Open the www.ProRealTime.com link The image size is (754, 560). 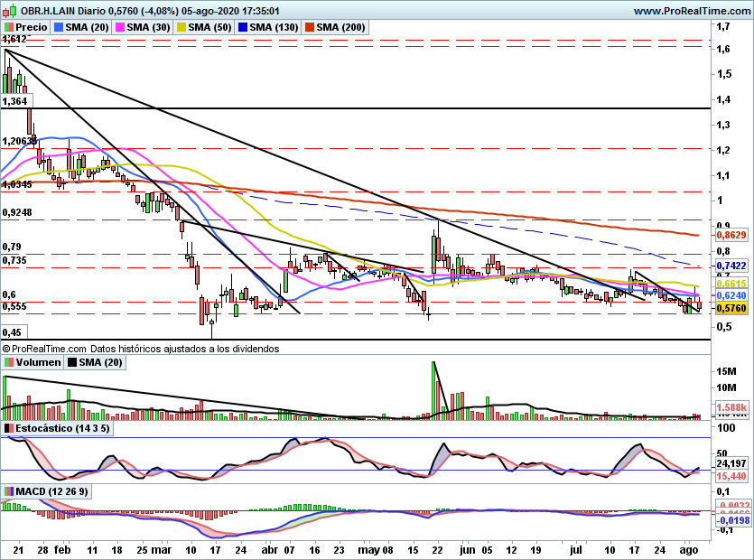point(692,11)
